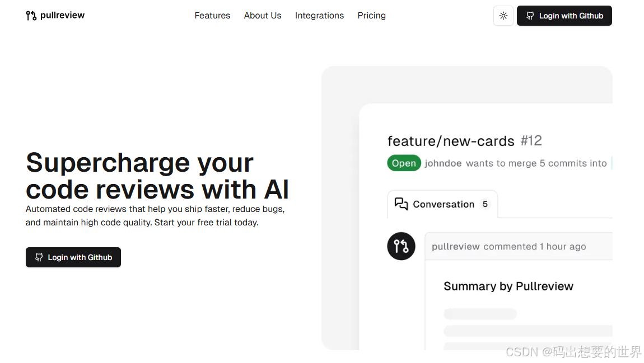
Task: Open the Pricing page
Action: (x=371, y=16)
